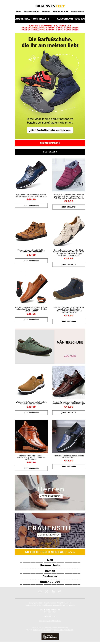The width and height of the screenshot is (100, 644).
Task: Click unsubscribe from this list link
Action: 63,630
